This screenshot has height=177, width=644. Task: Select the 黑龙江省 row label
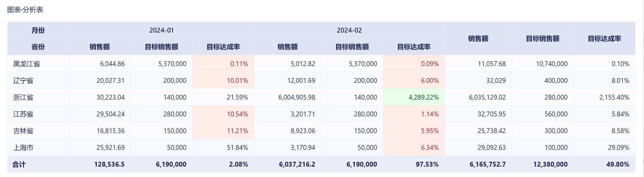tap(27, 64)
